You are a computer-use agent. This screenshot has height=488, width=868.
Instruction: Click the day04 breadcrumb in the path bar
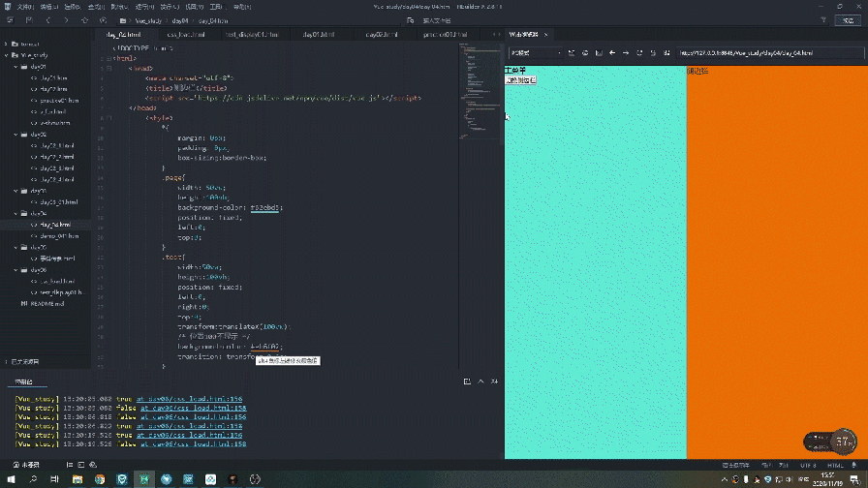(x=180, y=20)
